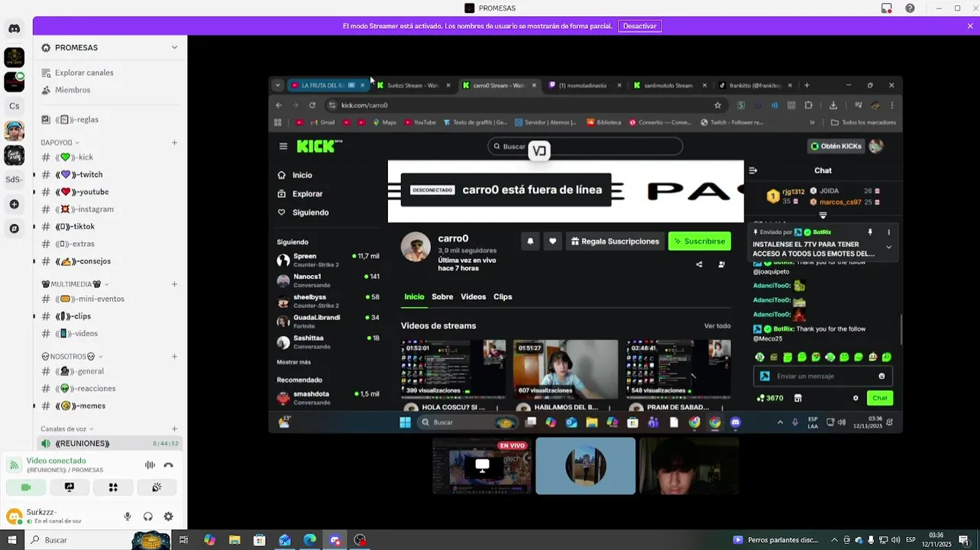Open Discord help question mark icon

pos(910,8)
